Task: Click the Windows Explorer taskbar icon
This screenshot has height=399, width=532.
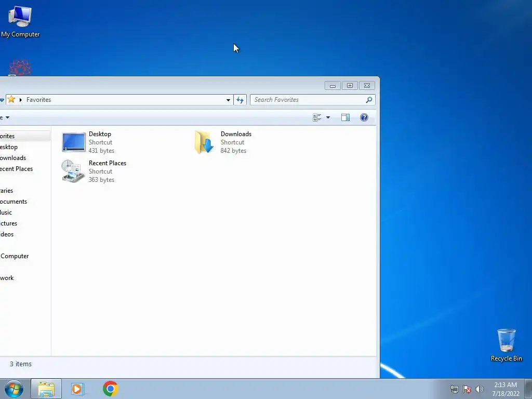Action: pyautogui.click(x=46, y=389)
